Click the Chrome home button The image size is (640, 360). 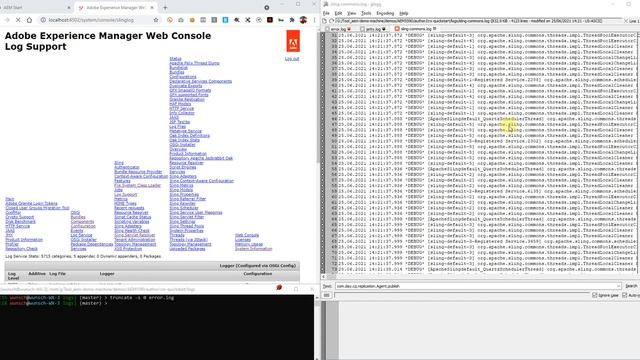[29, 20]
